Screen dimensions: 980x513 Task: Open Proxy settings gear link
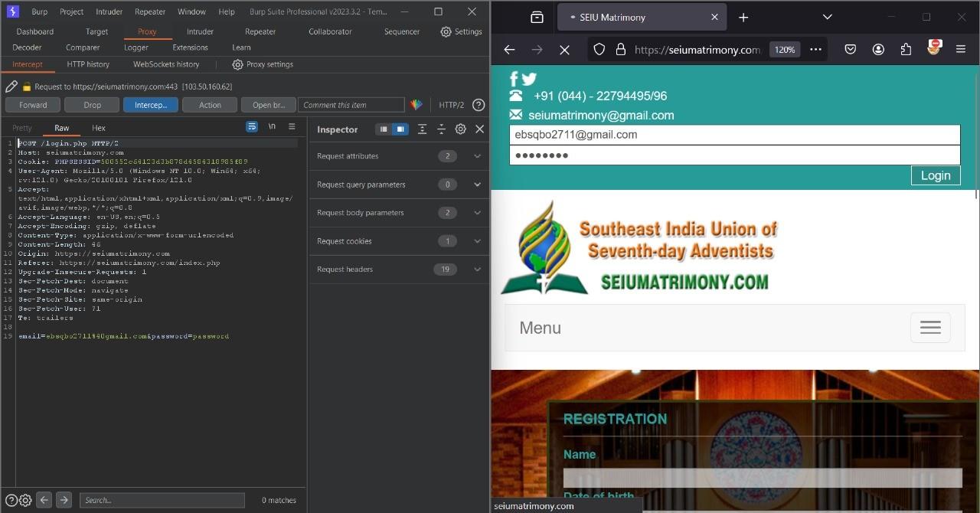pyautogui.click(x=263, y=64)
